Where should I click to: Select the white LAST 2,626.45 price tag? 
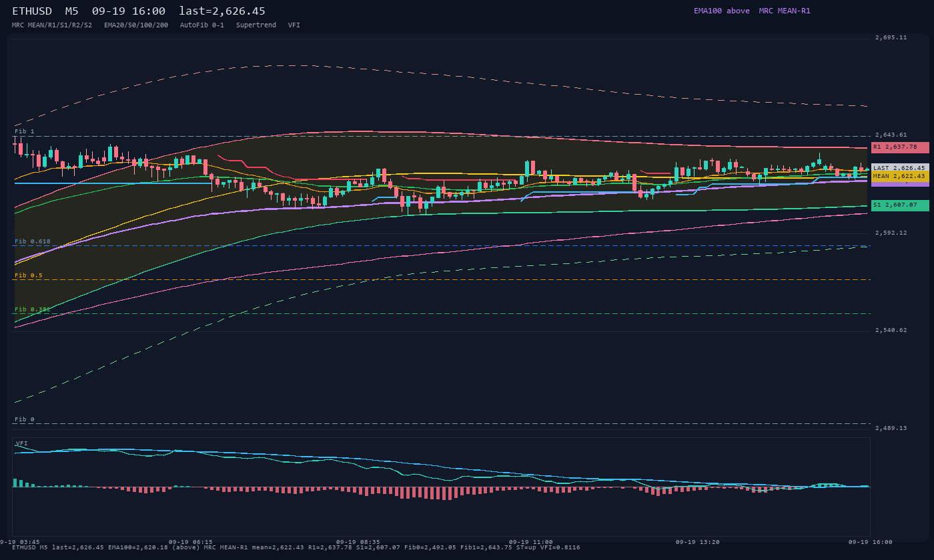coord(900,168)
